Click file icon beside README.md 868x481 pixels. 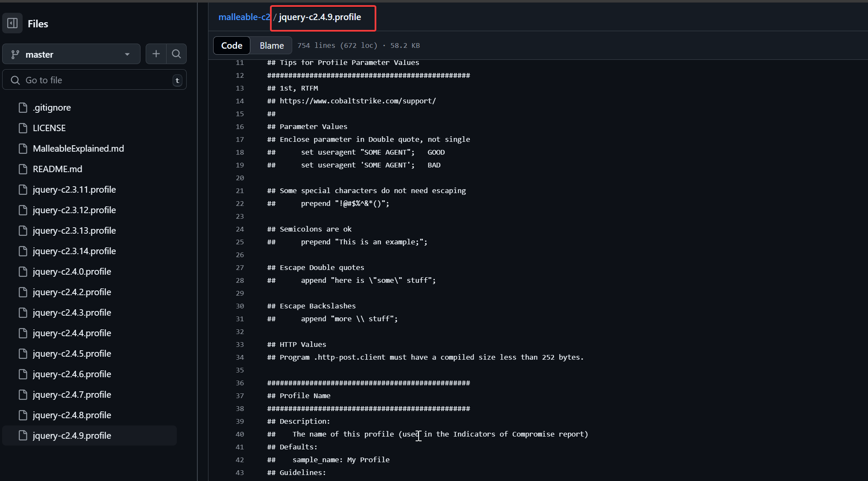tap(23, 169)
